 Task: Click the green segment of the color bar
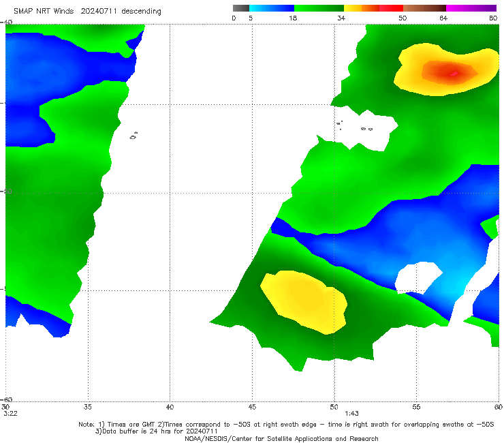[x=319, y=8]
